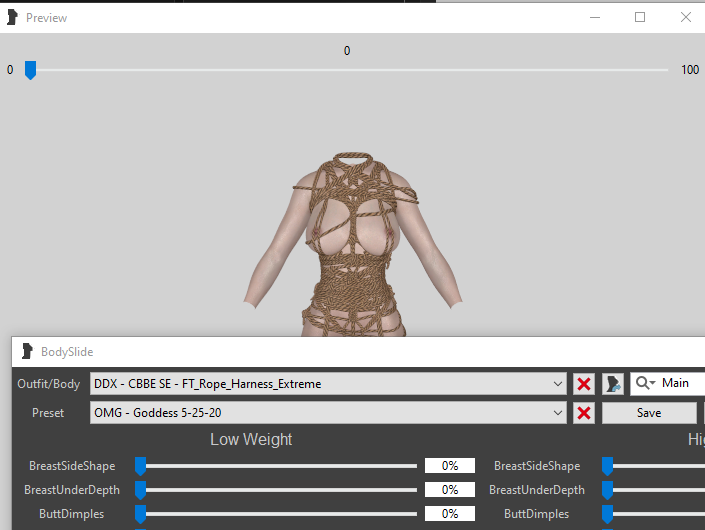Click the Low Weight BreastSideShape slider

click(x=276, y=466)
